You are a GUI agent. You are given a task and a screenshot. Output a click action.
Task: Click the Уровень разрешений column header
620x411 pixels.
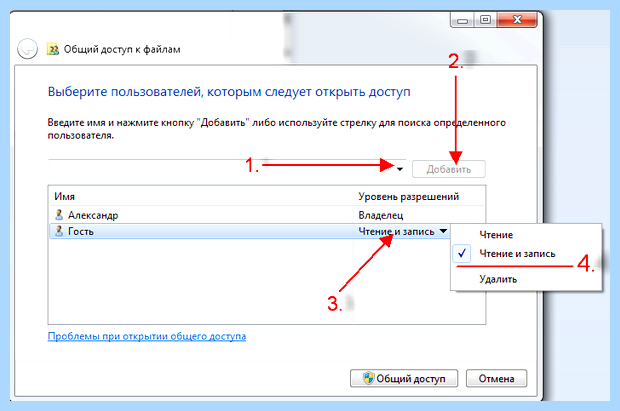pos(408,197)
